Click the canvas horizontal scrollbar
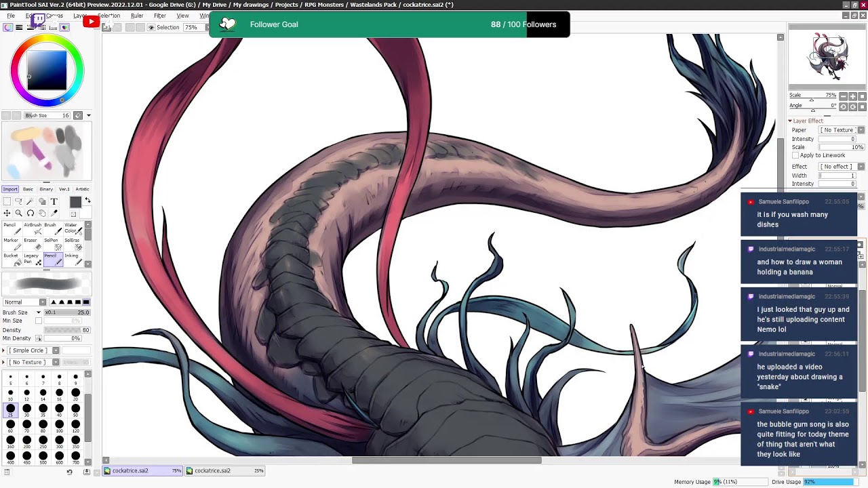 446,460
